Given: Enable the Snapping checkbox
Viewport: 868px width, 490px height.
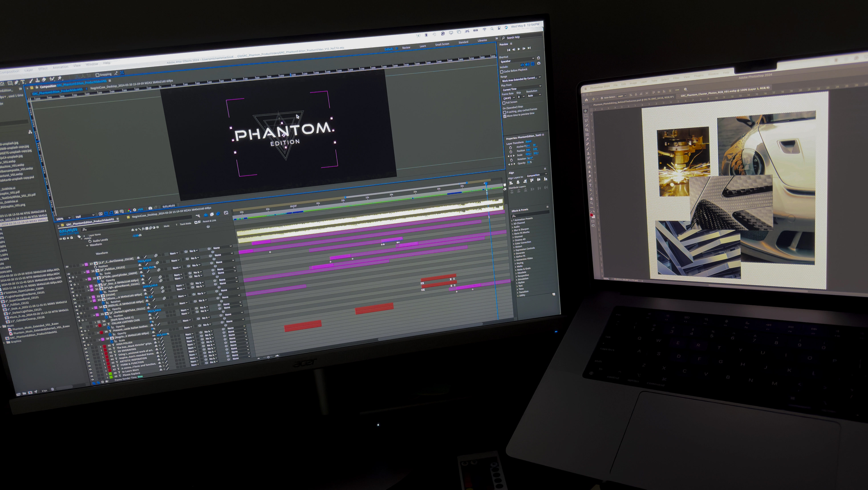Looking at the screenshot, I should click(x=97, y=75).
